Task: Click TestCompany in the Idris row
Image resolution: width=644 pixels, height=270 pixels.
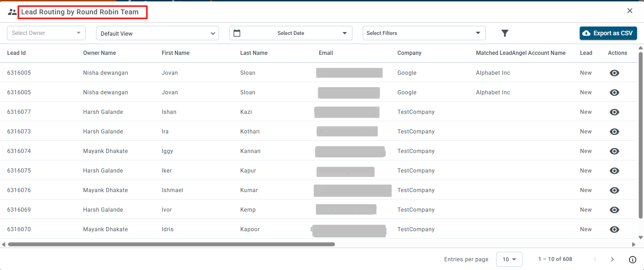Action: [416, 229]
